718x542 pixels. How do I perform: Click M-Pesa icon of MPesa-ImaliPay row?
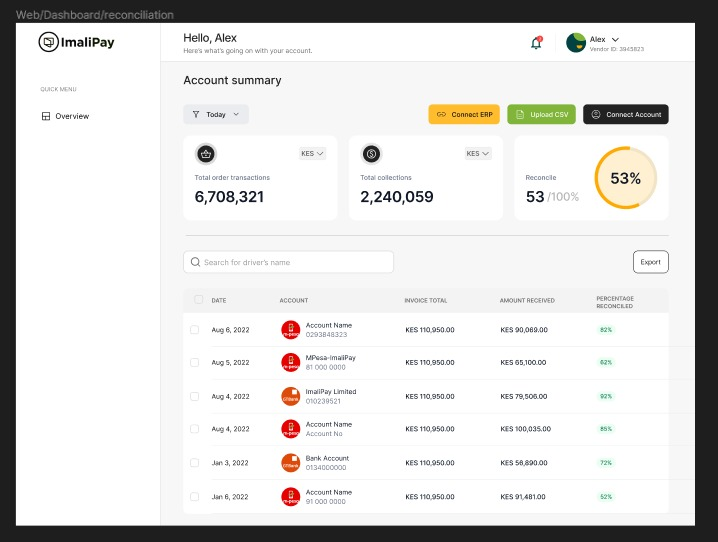(x=290, y=362)
